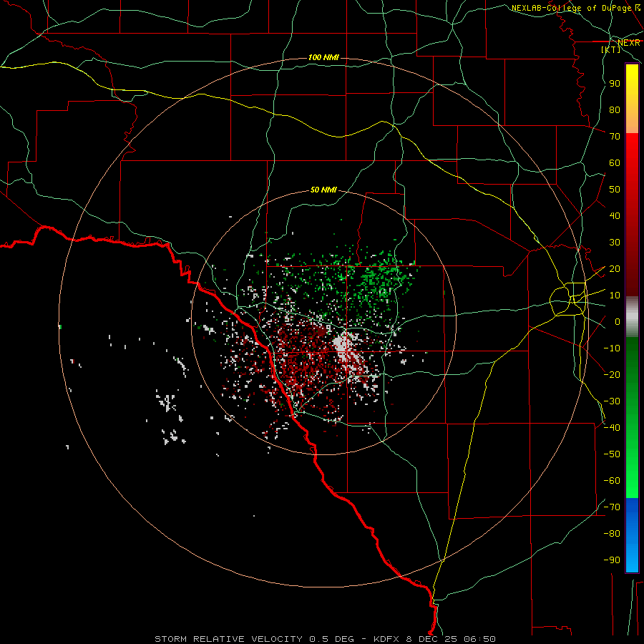The width and height of the screenshot is (644, 644).
Task: Click the STORM RELATIVE VELOCITY caption text
Action: pyautogui.click(x=228, y=639)
